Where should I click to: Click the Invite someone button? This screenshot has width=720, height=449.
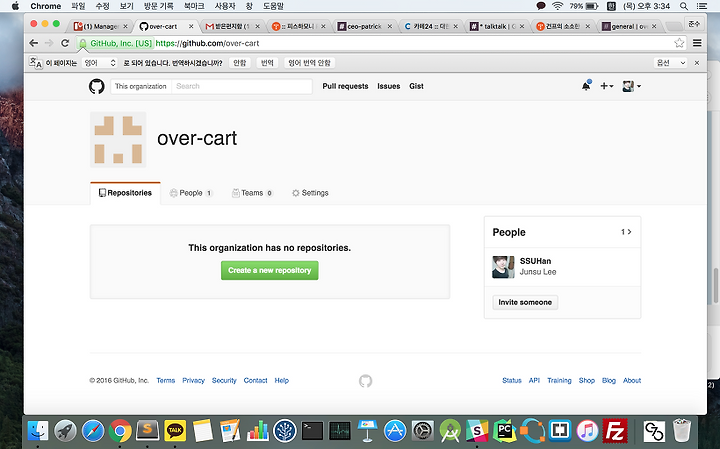point(525,302)
